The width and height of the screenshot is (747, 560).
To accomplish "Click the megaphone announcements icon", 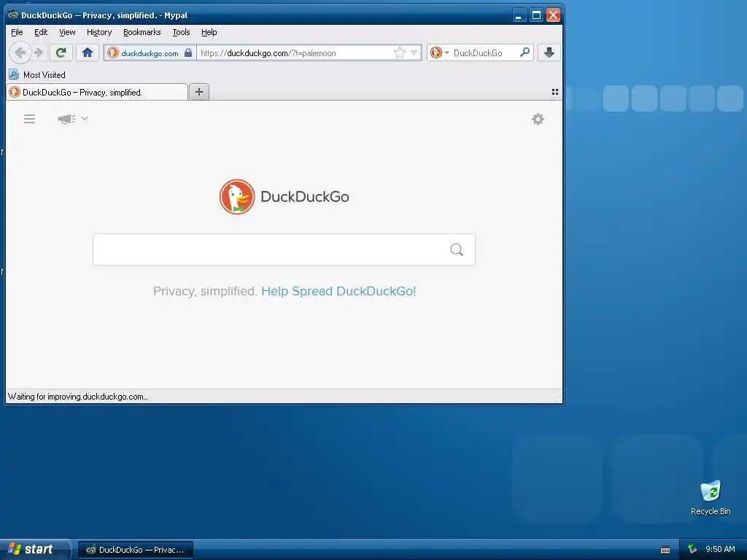I will pos(66,119).
